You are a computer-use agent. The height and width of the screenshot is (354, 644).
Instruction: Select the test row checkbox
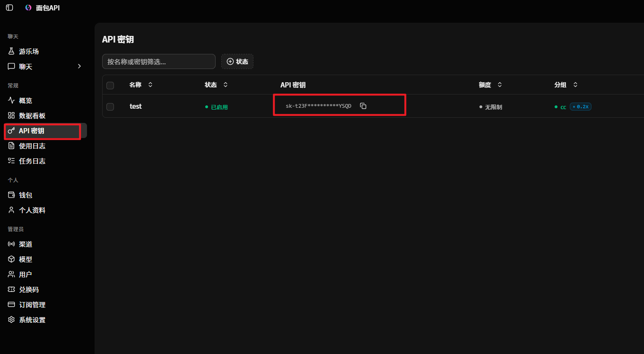click(110, 107)
